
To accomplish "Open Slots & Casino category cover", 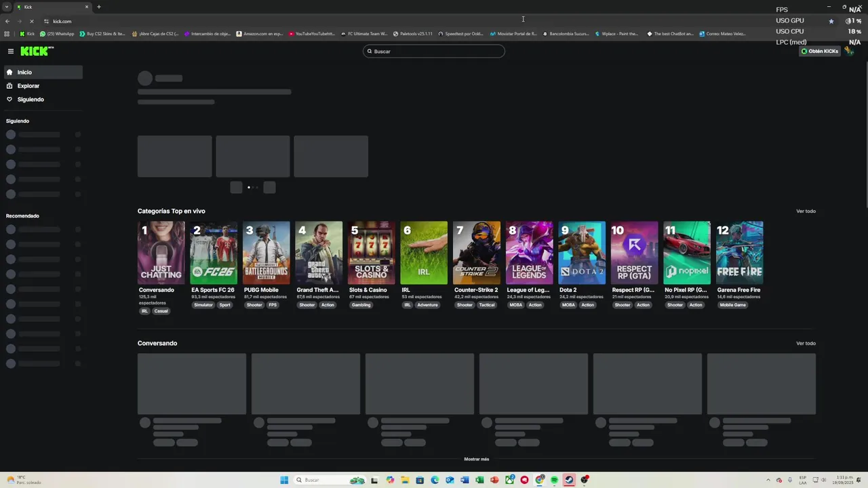I will click(372, 253).
